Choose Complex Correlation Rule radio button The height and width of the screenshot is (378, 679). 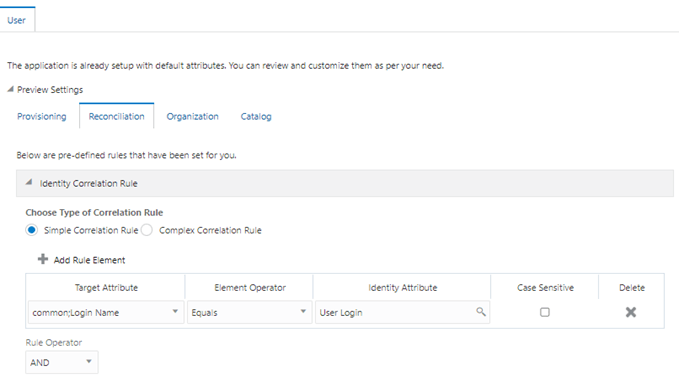(147, 230)
